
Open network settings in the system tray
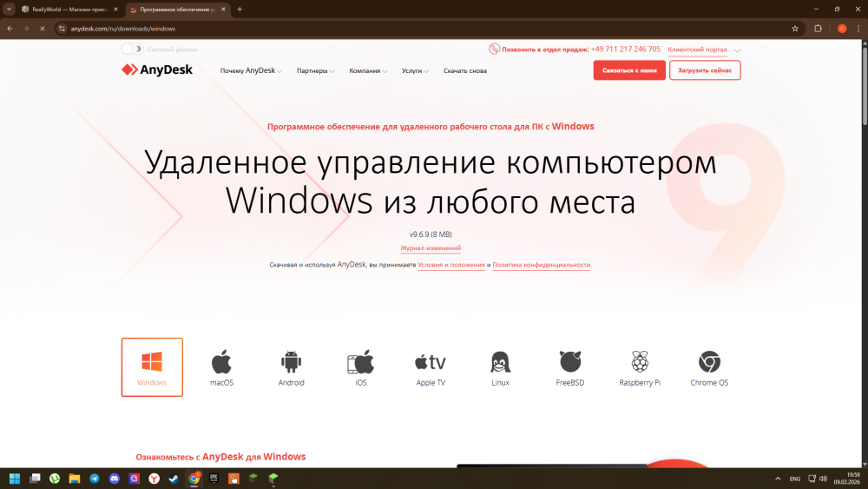(812, 479)
